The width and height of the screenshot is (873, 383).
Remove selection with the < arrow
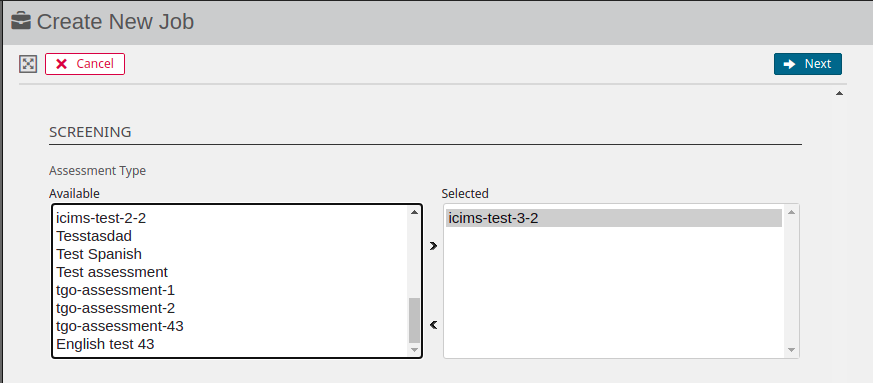tap(434, 325)
